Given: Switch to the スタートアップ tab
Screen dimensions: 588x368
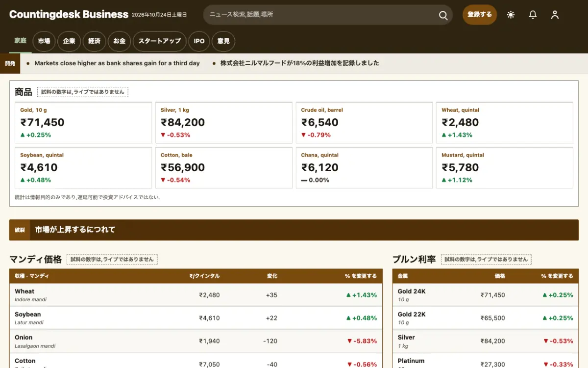Looking at the screenshot, I should [x=159, y=41].
